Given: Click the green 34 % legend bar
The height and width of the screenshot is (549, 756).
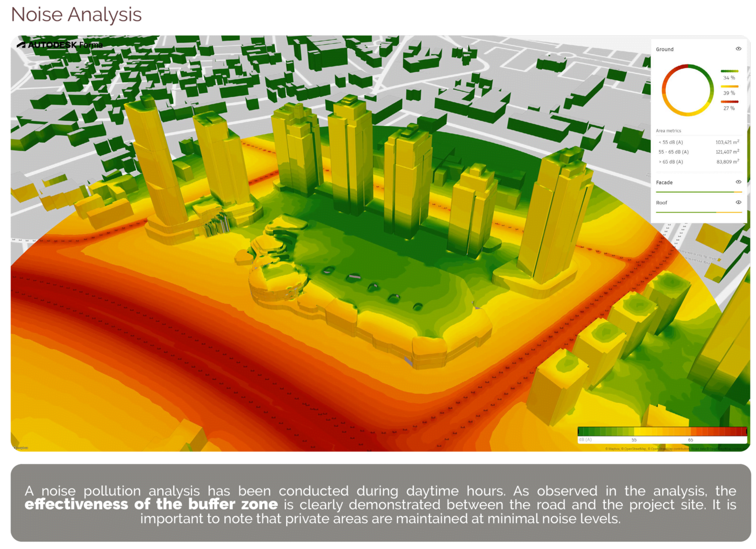Looking at the screenshot, I should click(x=729, y=71).
